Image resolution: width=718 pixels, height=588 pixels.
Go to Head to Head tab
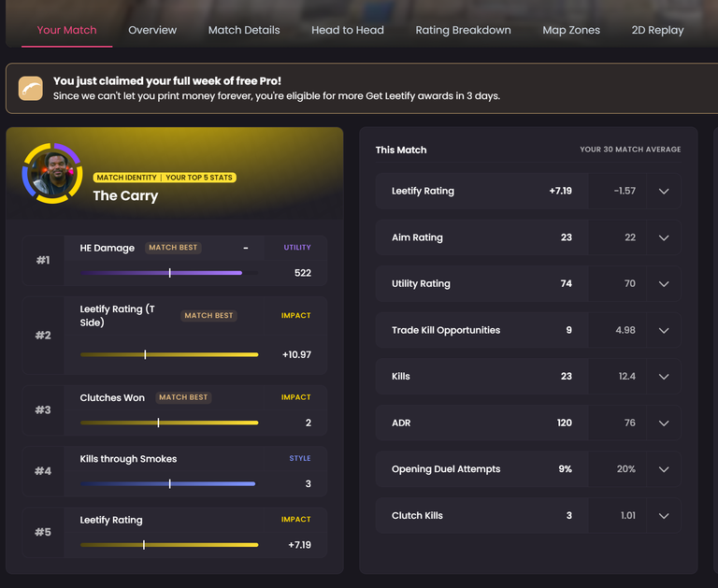[348, 30]
